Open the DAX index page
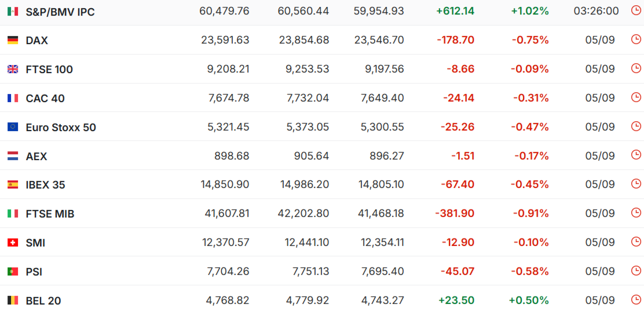This screenshot has height=312, width=644. coord(36,41)
